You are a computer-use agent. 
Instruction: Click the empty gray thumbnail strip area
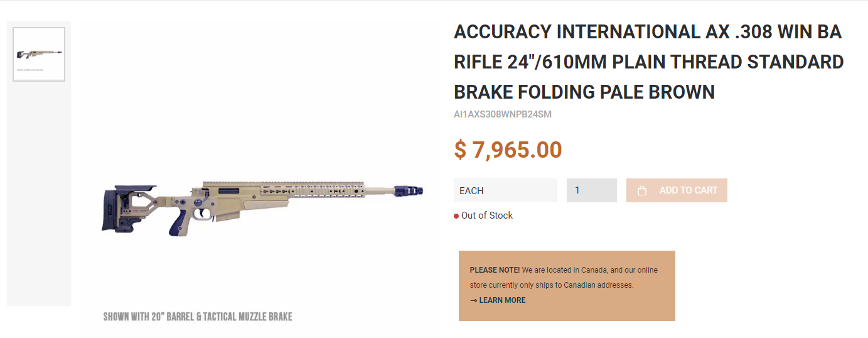[x=39, y=201]
